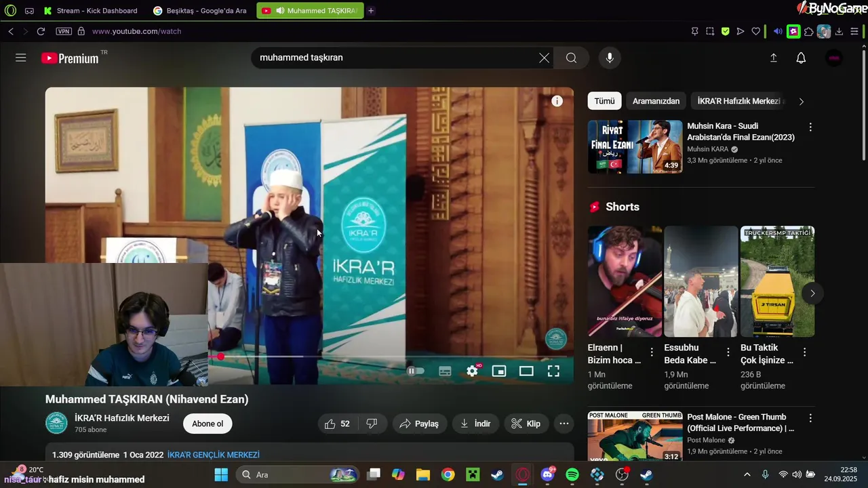Switch to Beşiktaş Google'da Ara tab

click(201, 11)
